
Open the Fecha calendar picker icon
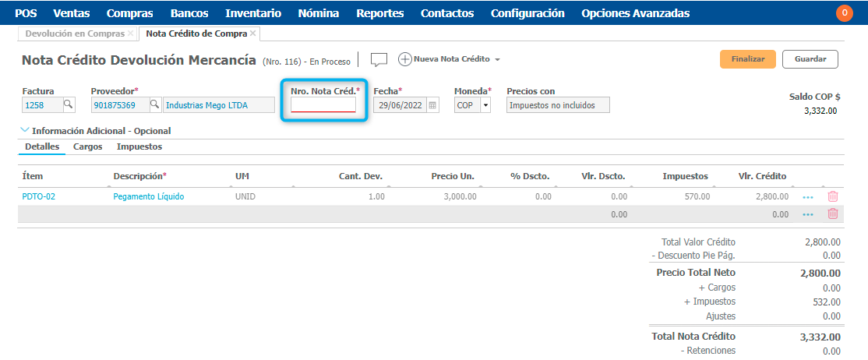[433, 105]
